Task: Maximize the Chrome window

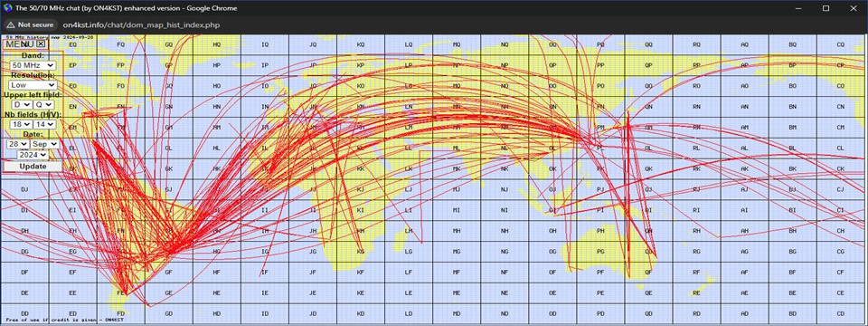Action: click(x=826, y=8)
